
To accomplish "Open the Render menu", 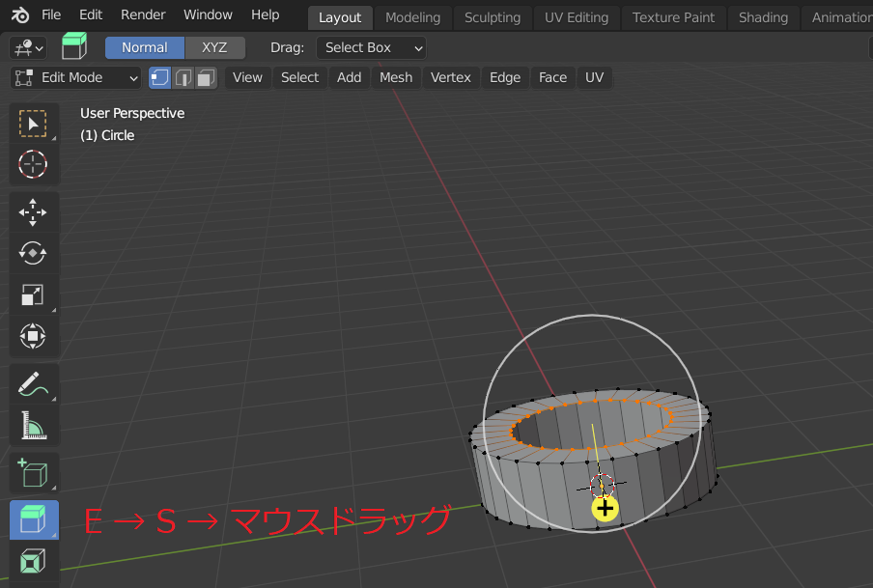I will [x=143, y=15].
